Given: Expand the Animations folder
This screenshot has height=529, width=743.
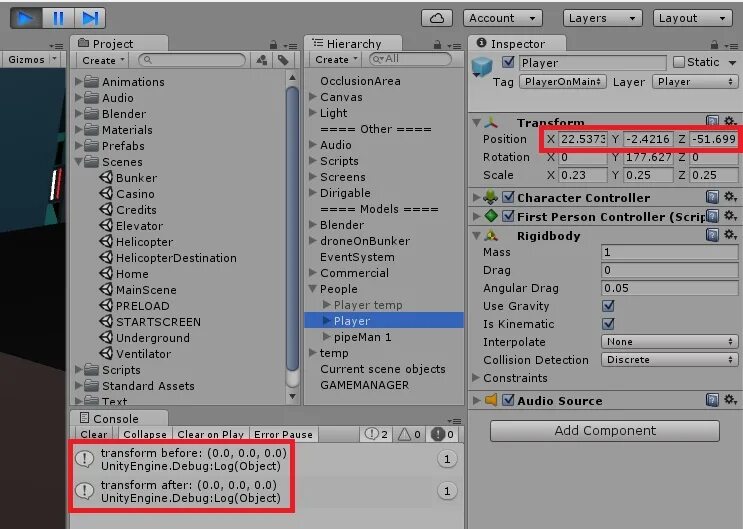Looking at the screenshot, I should (x=79, y=82).
